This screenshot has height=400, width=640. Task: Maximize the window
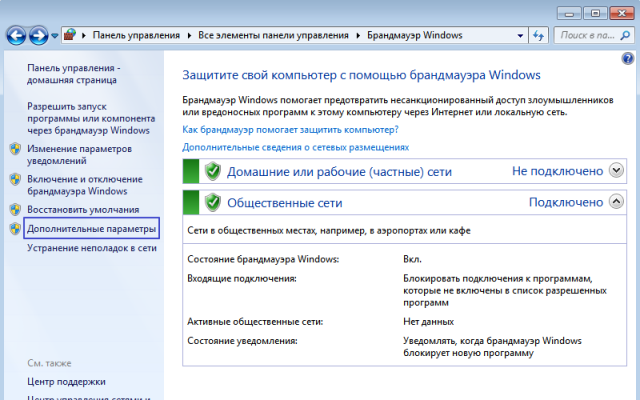coord(595,13)
